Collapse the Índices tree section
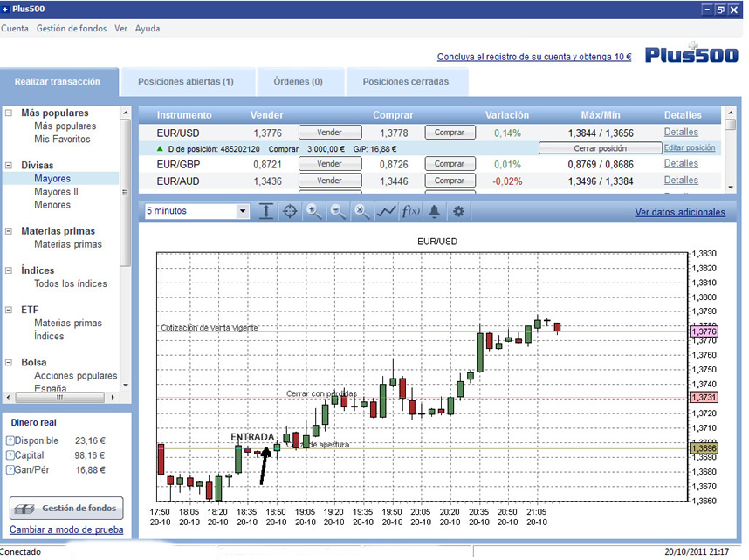The height and width of the screenshot is (560, 749). coord(10,270)
